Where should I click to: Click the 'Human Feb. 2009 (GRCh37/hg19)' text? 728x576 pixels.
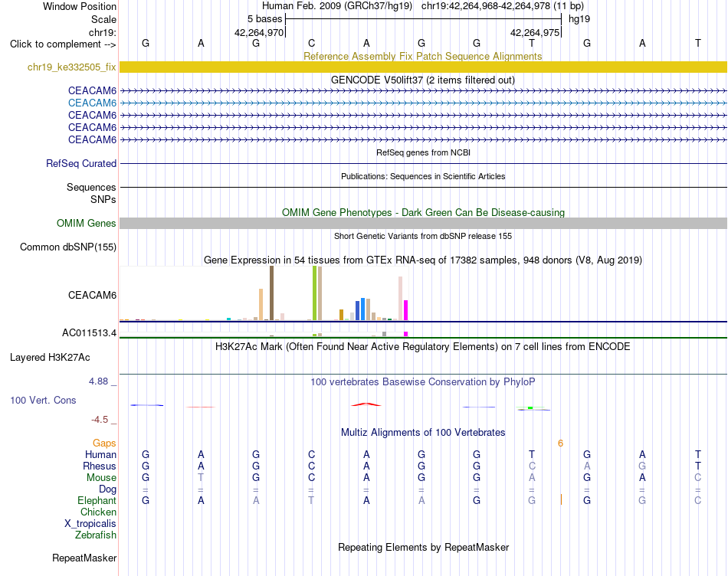coord(337,6)
